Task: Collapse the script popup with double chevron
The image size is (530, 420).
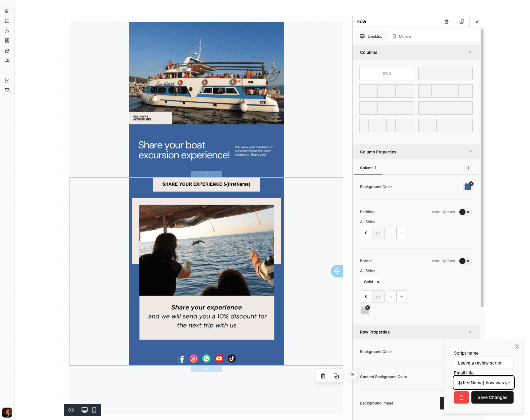Action: pyautogui.click(x=517, y=347)
